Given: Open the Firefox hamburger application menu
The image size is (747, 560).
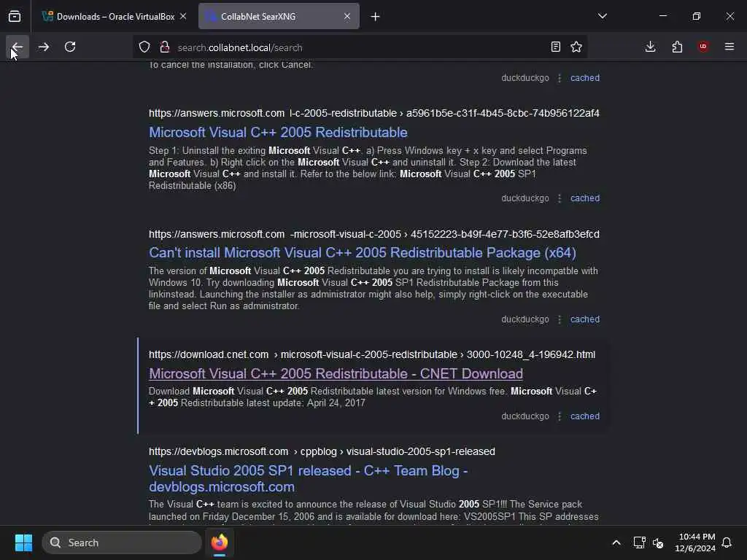Looking at the screenshot, I should point(729,47).
